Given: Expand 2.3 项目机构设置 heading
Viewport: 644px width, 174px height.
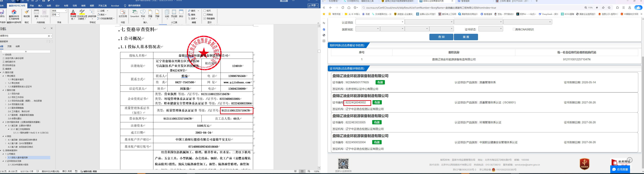Looking at the screenshot, I should pos(6,101).
